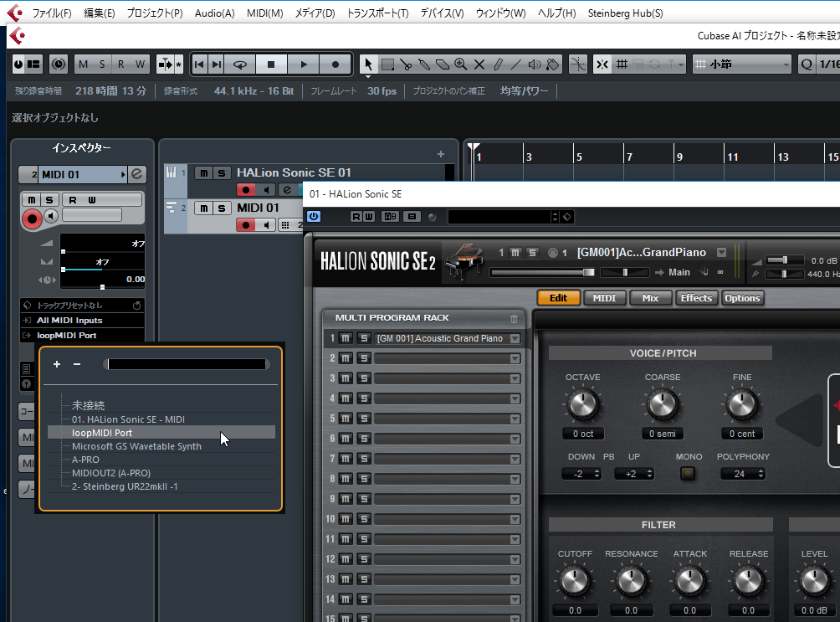Screen dimensions: 840x622
Task: Open the MIDI(M) menu
Action: pos(264,13)
